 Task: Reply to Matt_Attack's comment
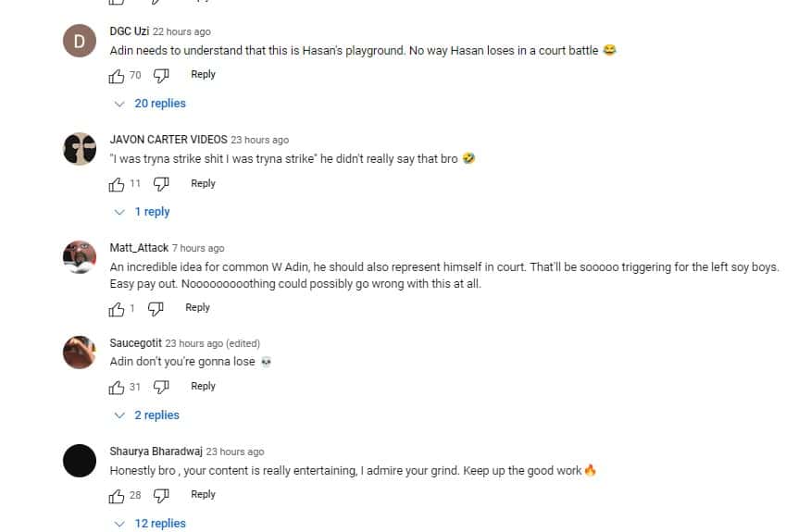click(x=197, y=308)
